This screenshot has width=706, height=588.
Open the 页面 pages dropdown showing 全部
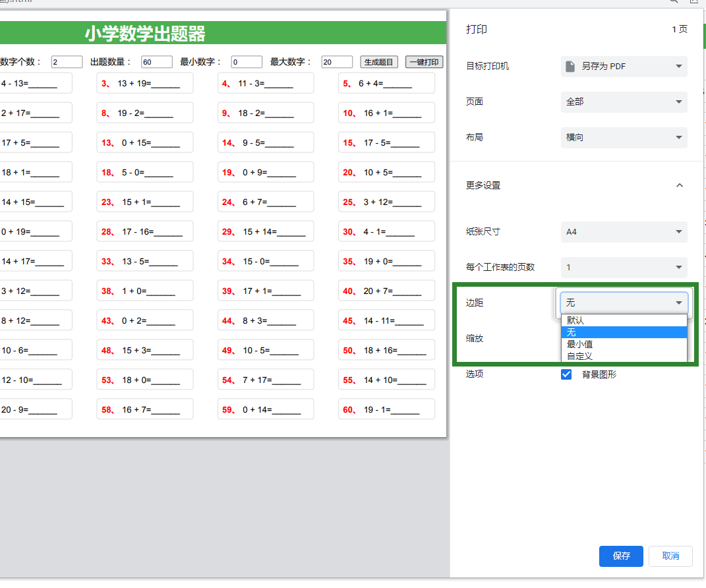[x=624, y=102]
